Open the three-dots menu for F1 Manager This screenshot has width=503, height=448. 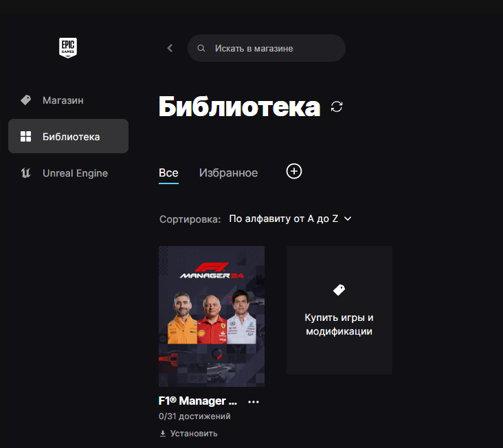click(254, 402)
